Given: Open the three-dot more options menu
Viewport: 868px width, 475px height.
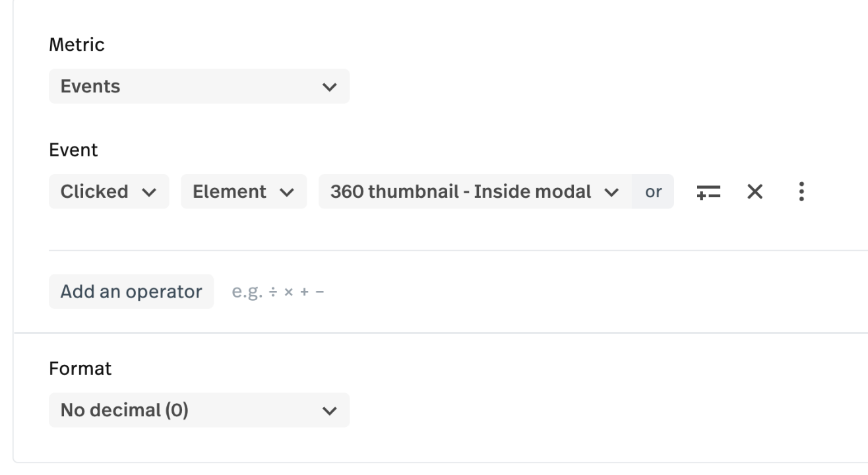Looking at the screenshot, I should (x=801, y=192).
